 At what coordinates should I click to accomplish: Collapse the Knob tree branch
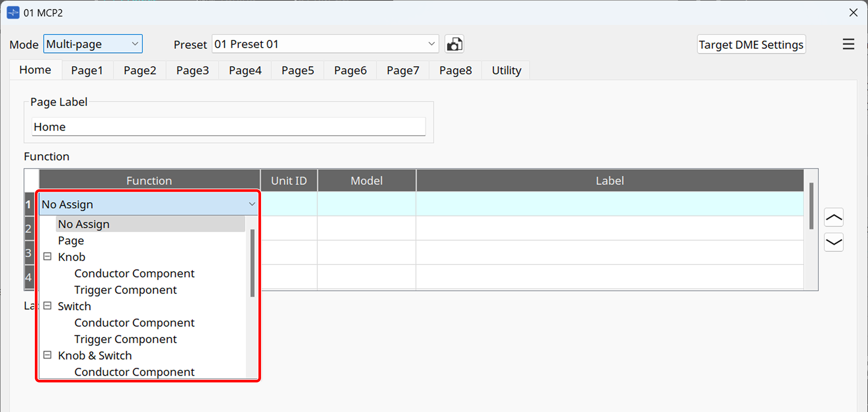[x=47, y=256]
